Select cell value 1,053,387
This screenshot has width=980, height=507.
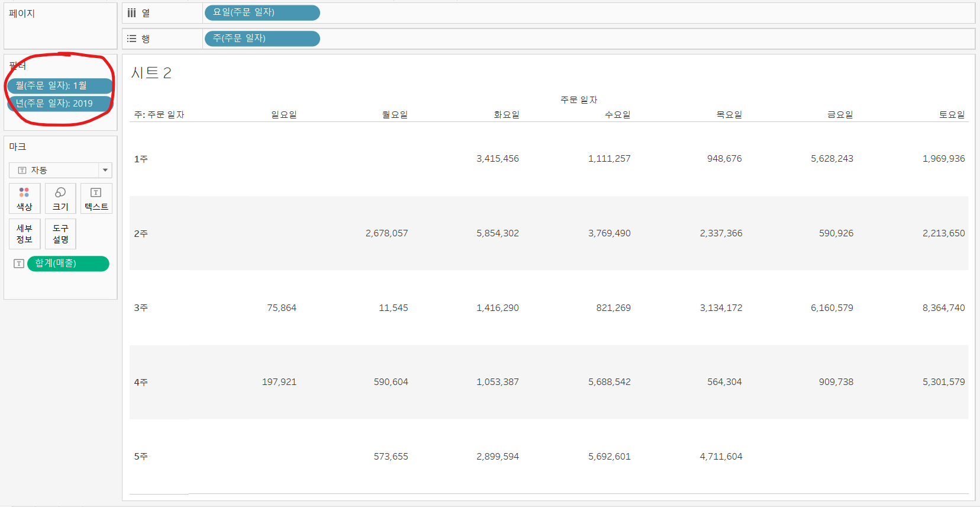pos(498,382)
